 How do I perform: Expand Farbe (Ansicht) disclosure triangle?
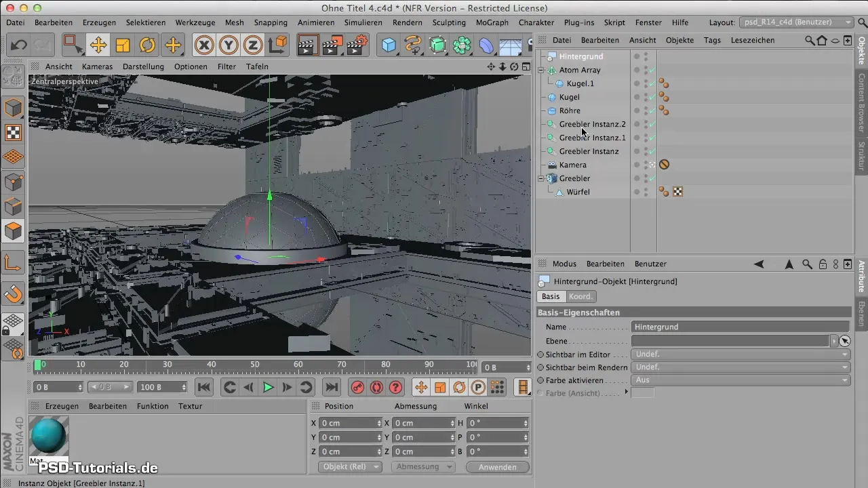coord(626,392)
